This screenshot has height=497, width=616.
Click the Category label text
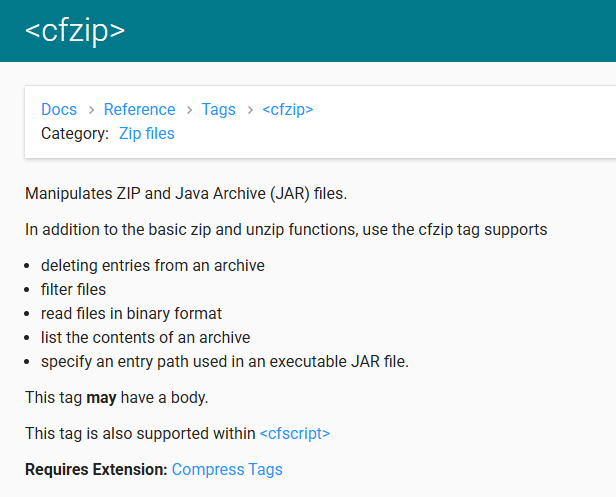75,134
